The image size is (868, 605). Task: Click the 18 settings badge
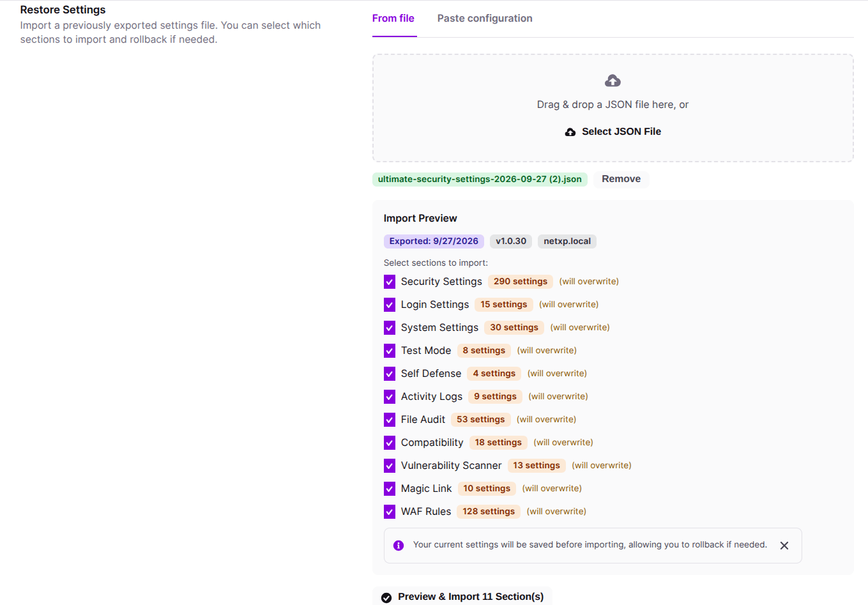pyautogui.click(x=498, y=443)
